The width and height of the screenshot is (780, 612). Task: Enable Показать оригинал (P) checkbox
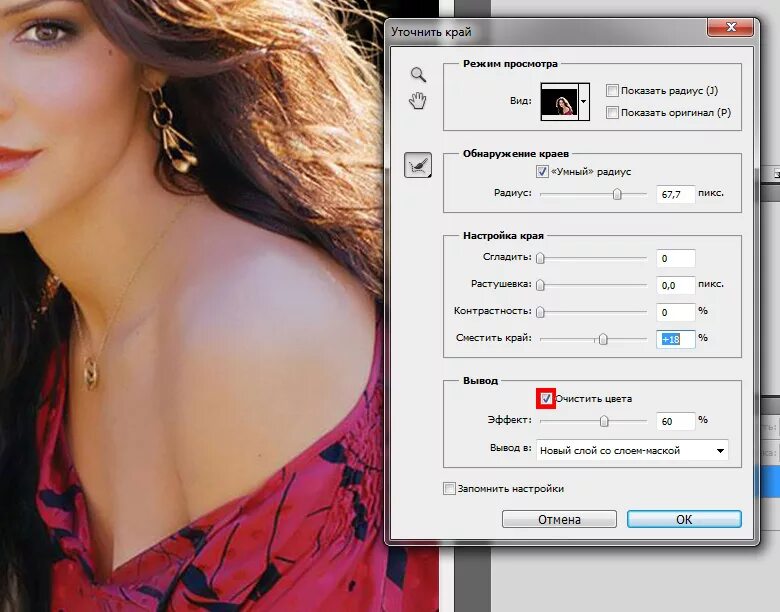(612, 112)
